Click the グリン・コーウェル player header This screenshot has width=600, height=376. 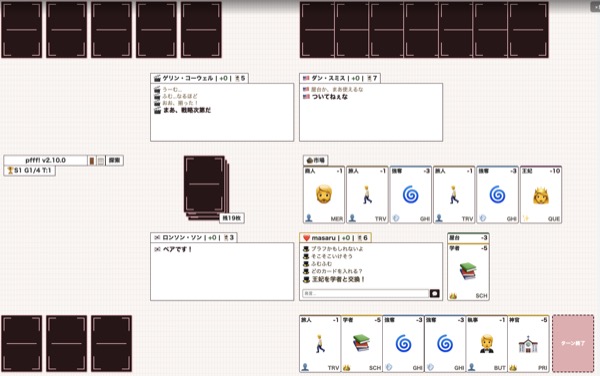(x=199, y=78)
